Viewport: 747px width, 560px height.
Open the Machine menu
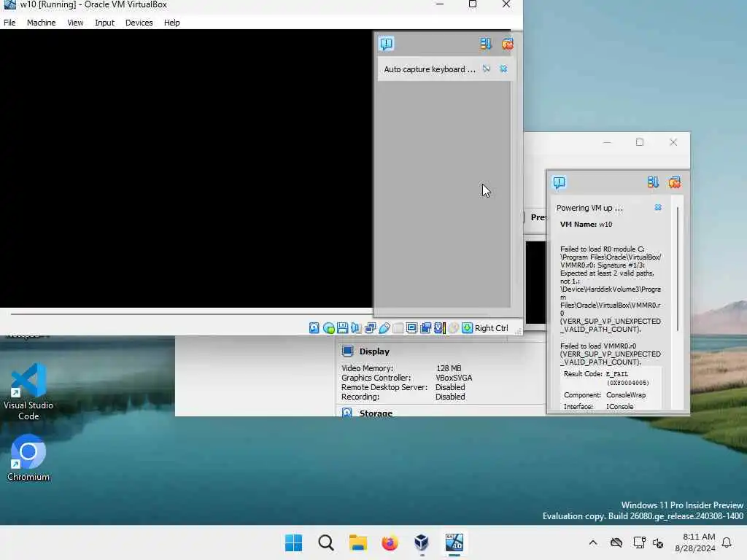point(41,23)
